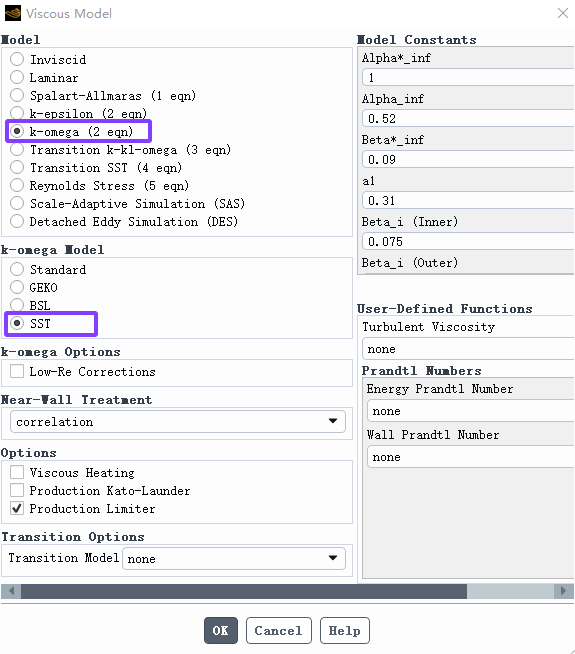
Task: Click the Fluent app icon in title bar
Action: [x=13, y=13]
